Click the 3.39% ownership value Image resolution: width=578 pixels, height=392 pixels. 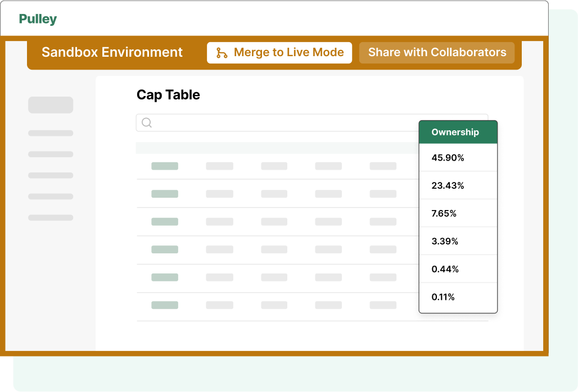(458, 241)
